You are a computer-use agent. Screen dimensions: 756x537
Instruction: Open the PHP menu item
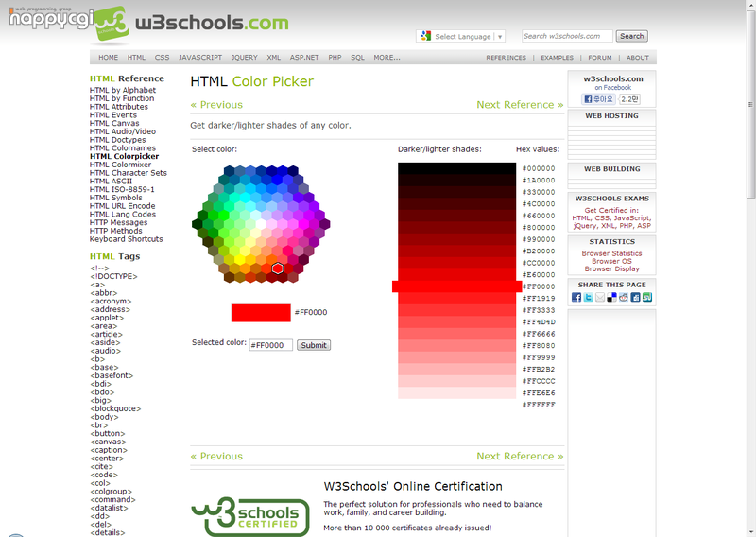(x=335, y=58)
